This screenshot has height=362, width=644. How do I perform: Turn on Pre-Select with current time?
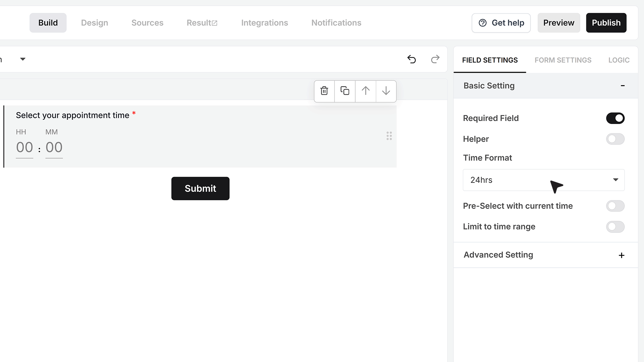point(615,206)
